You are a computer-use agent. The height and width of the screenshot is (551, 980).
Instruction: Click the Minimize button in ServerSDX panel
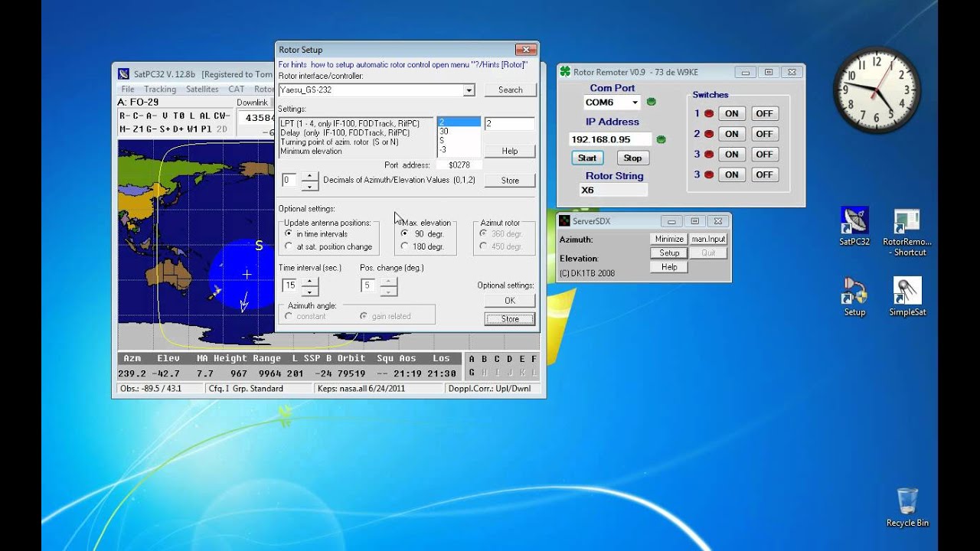(669, 239)
